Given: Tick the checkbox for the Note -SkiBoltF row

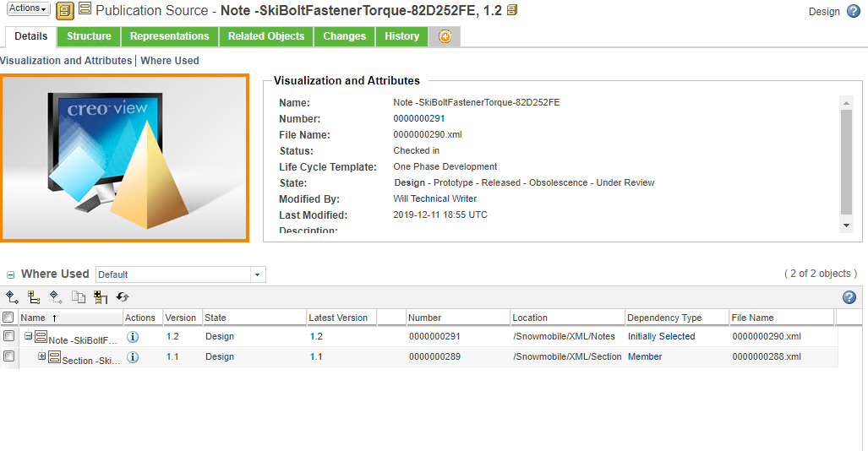Looking at the screenshot, I should coord(8,336).
